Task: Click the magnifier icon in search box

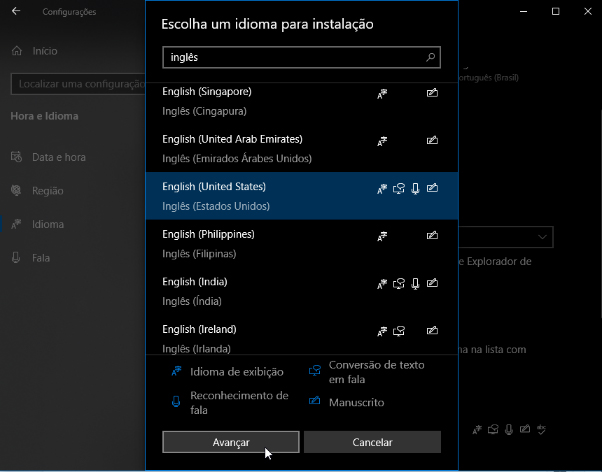Action: [430, 57]
